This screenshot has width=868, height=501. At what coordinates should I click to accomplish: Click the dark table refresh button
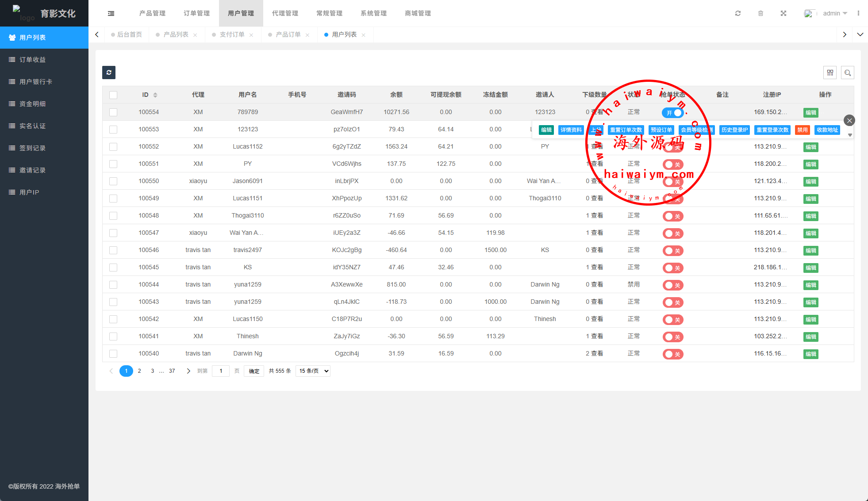coord(109,73)
